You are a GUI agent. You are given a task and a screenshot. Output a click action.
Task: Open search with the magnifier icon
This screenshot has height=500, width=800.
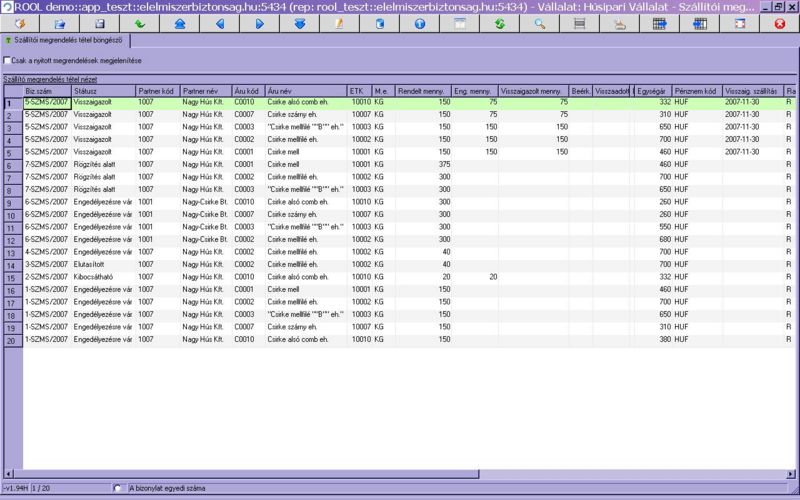(x=539, y=23)
